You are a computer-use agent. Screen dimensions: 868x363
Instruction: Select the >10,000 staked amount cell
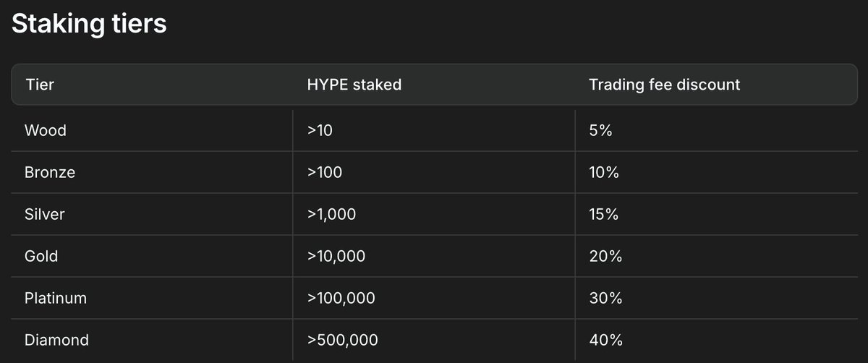(x=336, y=256)
